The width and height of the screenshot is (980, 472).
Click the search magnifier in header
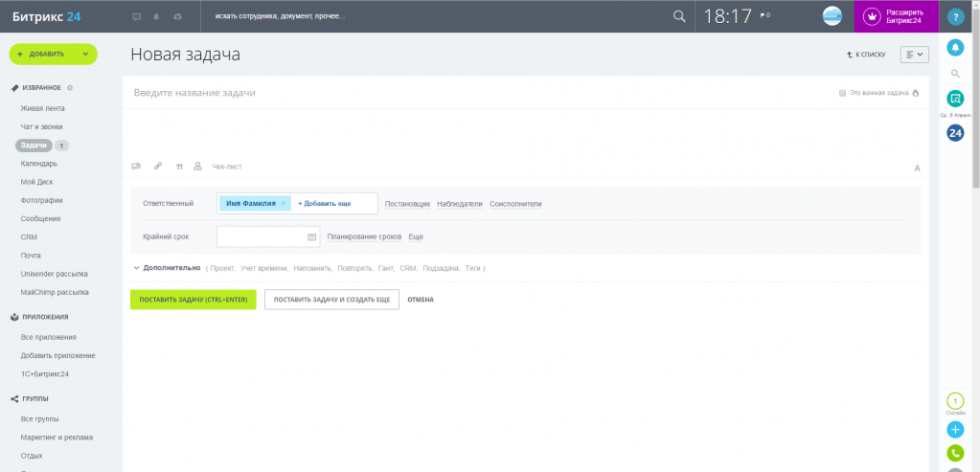point(679,16)
